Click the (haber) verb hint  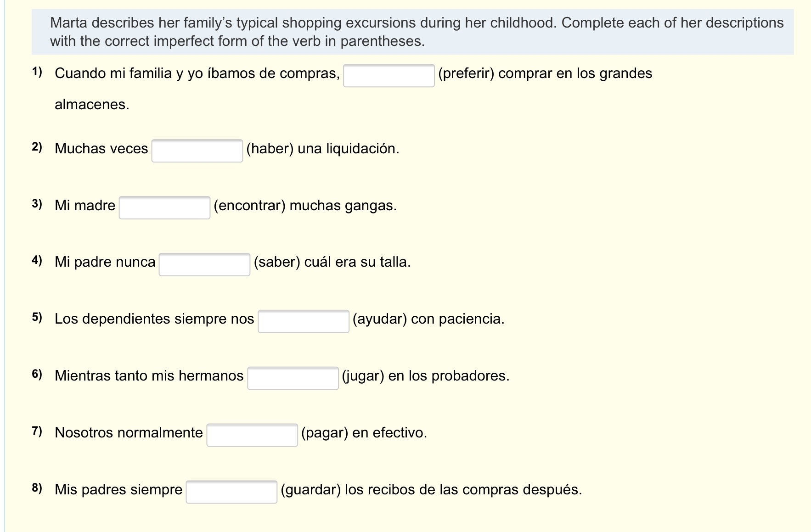270,149
